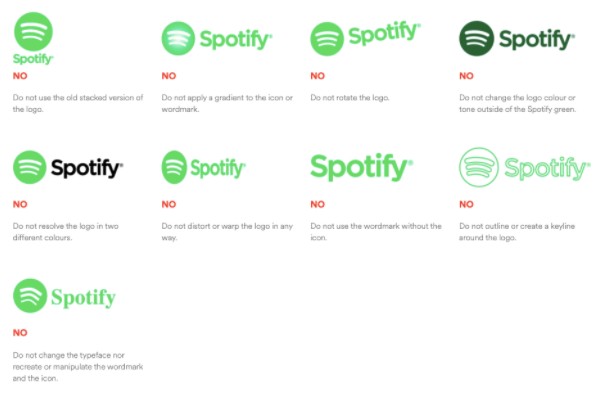Click the circle icon beside black Spotify wordmark
This screenshot has height=395, width=606.
tap(30, 167)
